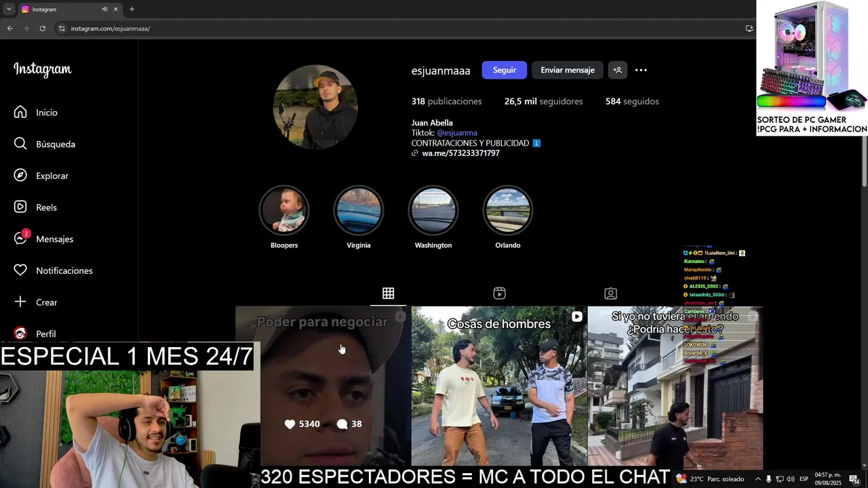Open a new browser tab with plus
This screenshot has height=488, width=868.
pos(132,9)
